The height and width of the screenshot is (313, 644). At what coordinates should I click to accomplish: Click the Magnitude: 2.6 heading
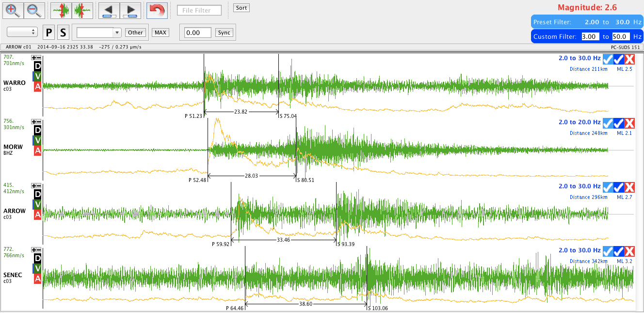pos(586,7)
